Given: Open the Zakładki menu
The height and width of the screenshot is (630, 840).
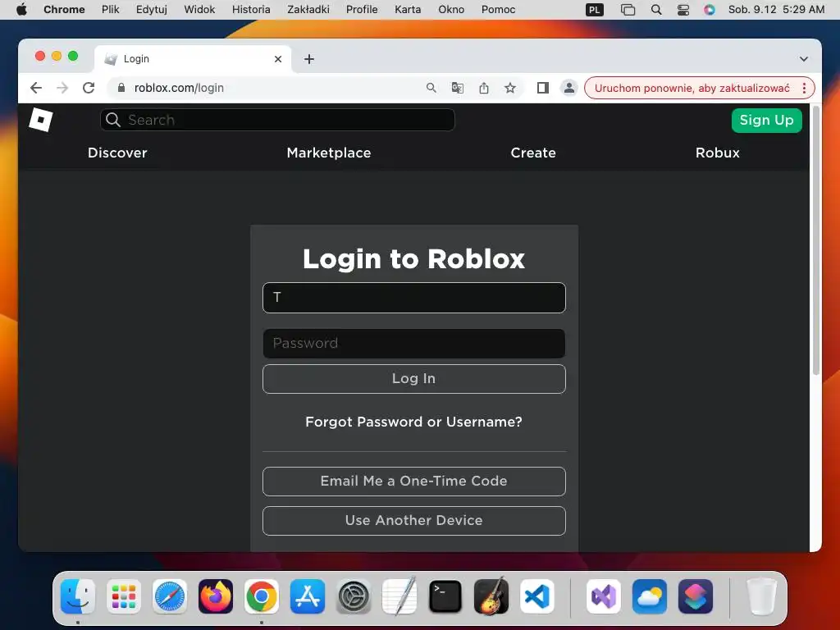Looking at the screenshot, I should pyautogui.click(x=308, y=10).
